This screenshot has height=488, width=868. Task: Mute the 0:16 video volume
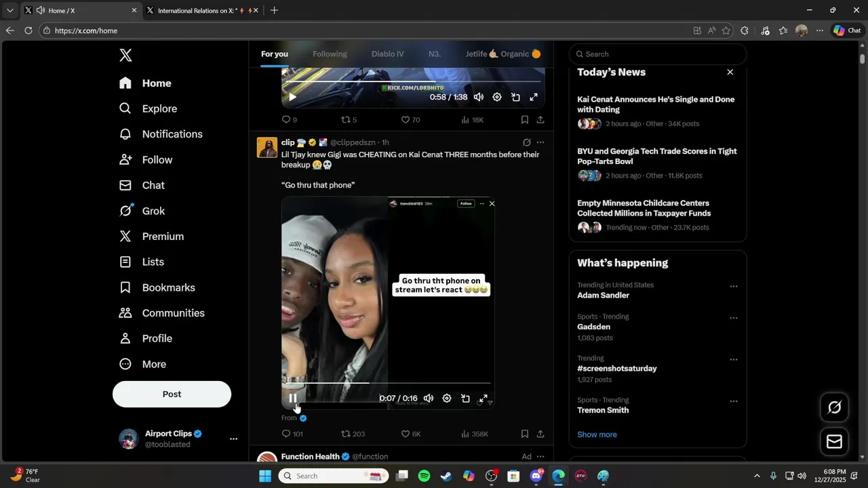coord(429,399)
